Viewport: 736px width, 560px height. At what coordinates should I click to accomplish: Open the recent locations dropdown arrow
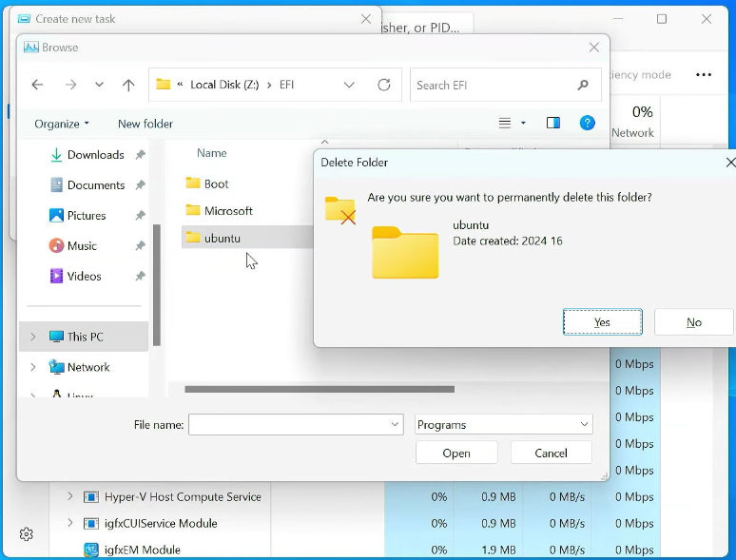pos(99,85)
